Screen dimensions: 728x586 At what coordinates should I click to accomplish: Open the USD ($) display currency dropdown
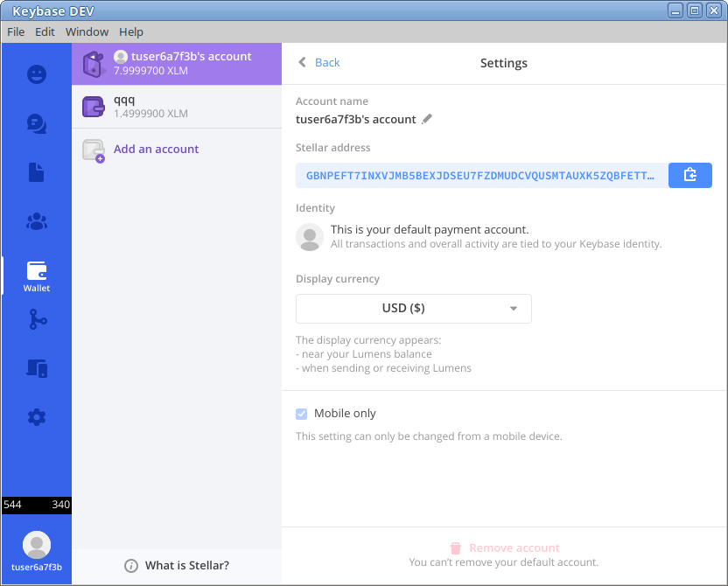pyautogui.click(x=414, y=309)
